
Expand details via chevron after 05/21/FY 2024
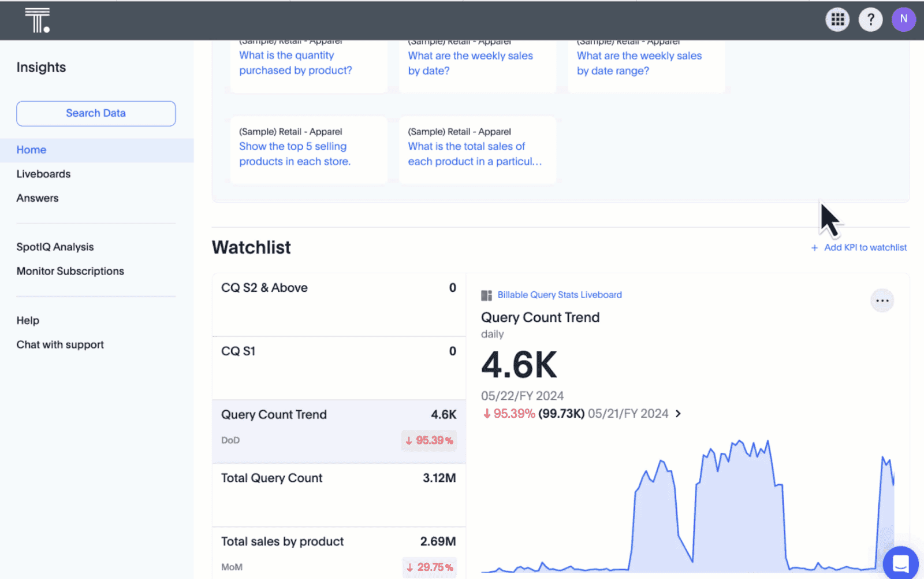(679, 414)
